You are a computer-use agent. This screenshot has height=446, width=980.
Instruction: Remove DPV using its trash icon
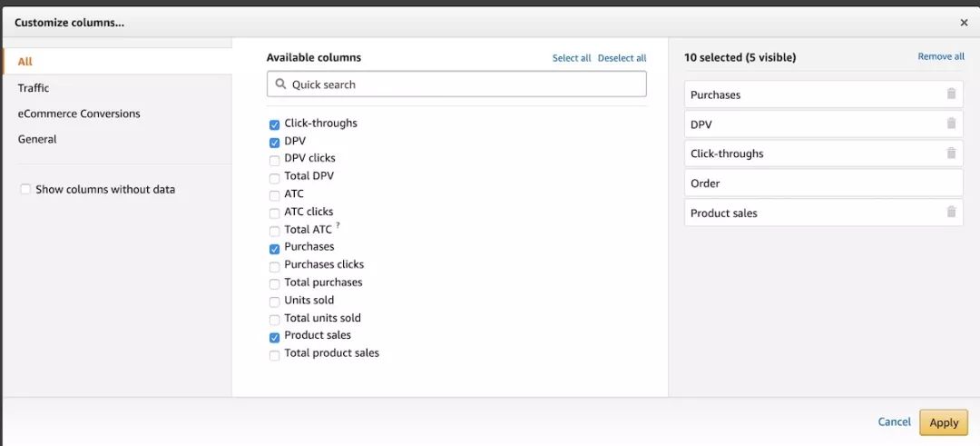tap(951, 124)
